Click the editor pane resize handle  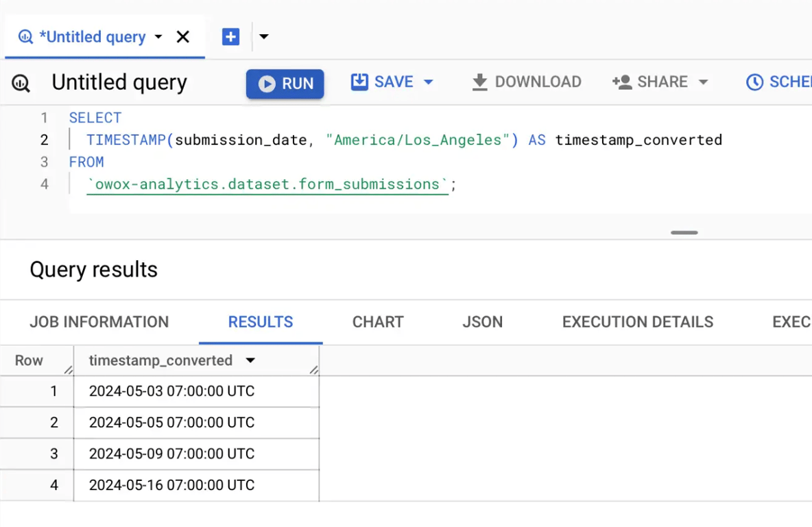coord(684,233)
